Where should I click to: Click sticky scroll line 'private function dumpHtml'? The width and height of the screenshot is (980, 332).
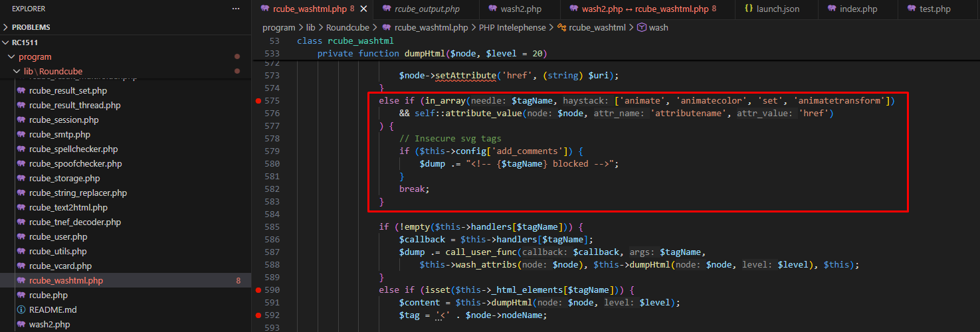(x=432, y=54)
